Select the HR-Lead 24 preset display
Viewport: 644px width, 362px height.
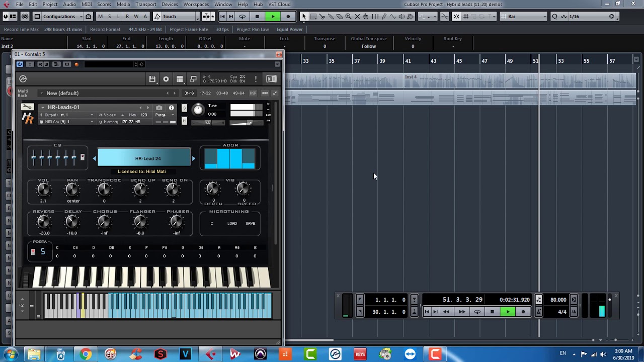click(144, 157)
